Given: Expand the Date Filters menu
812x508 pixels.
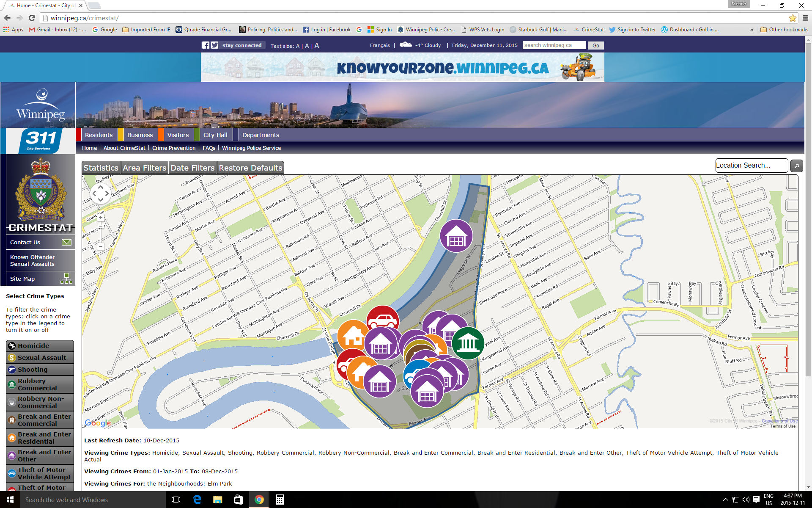Looking at the screenshot, I should pyautogui.click(x=192, y=168).
